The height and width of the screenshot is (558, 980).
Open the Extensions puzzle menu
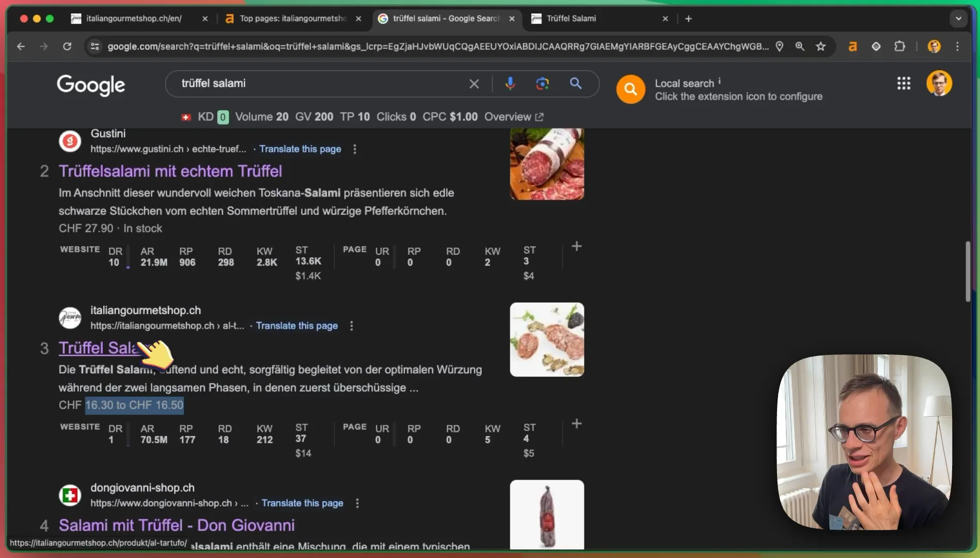(899, 47)
